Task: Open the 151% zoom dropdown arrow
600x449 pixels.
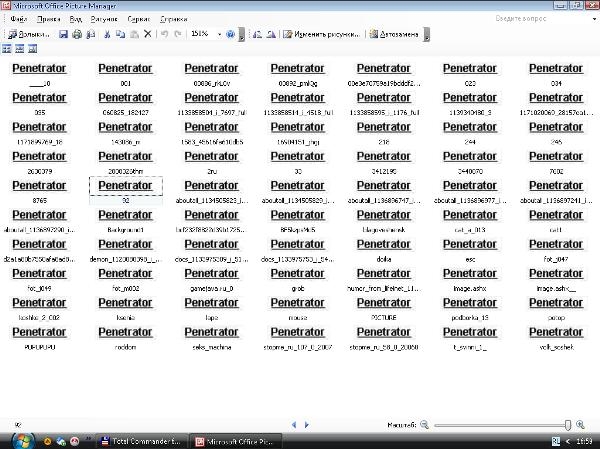Action: (x=219, y=34)
